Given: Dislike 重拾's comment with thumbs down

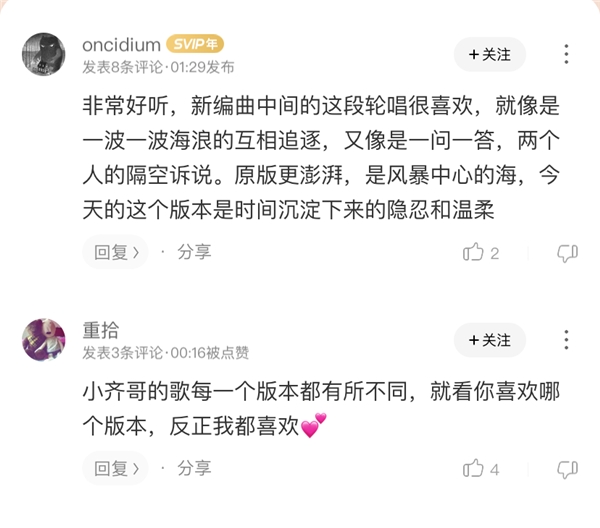Looking at the screenshot, I should [x=566, y=468].
